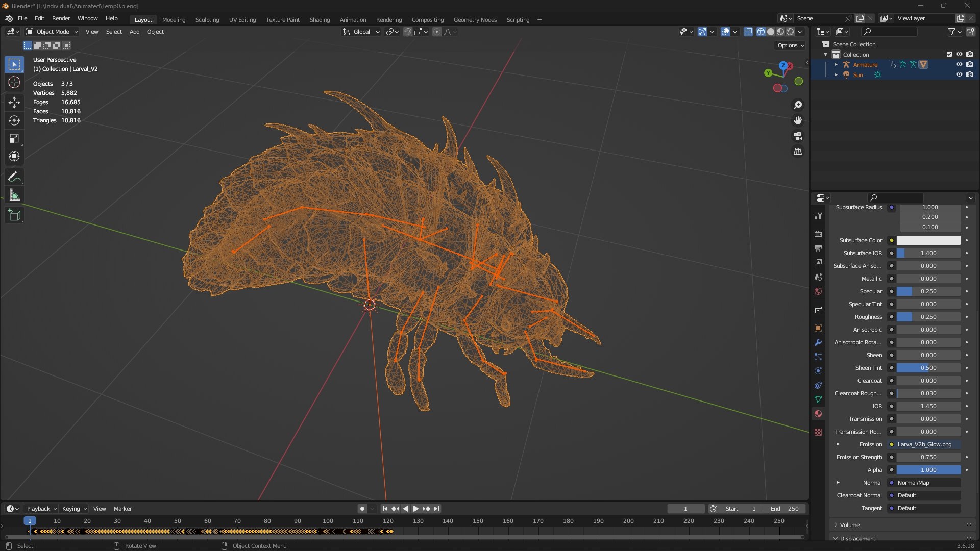
Task: Click the pan view hand icon
Action: click(797, 120)
